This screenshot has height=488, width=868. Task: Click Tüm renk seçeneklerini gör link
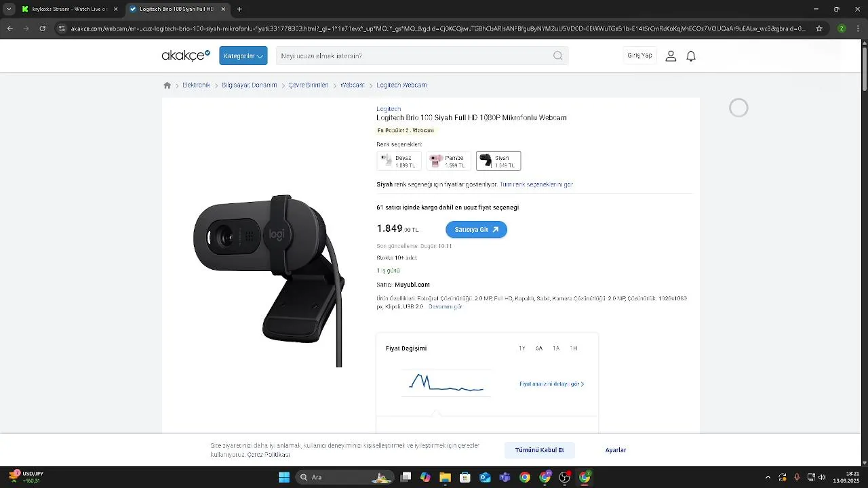pyautogui.click(x=536, y=184)
